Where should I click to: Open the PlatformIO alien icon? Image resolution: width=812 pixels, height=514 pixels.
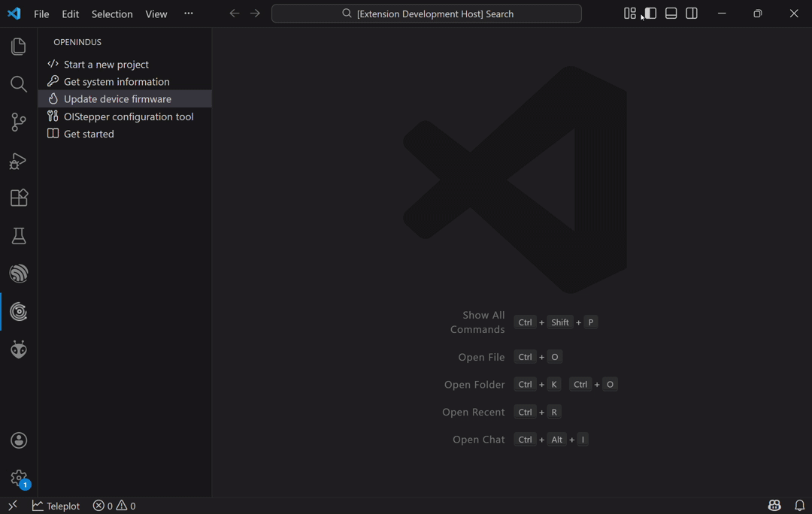tap(19, 349)
